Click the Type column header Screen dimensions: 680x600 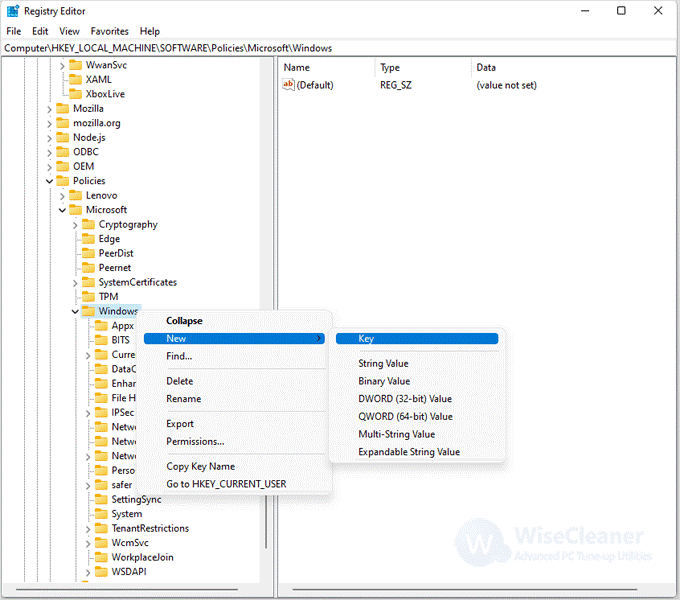390,68
